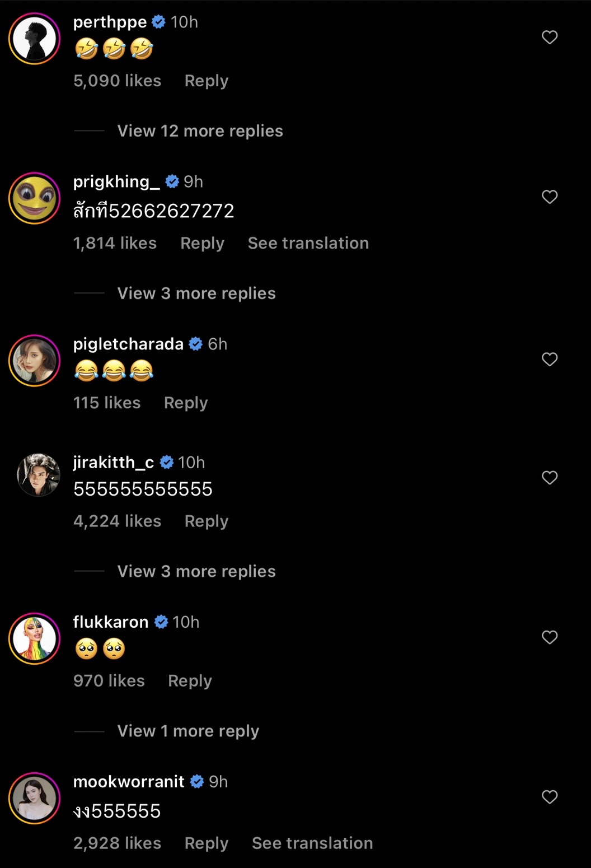Viewport: 591px width, 868px height.
Task: Expand View 1 more reply under flukkaron
Action: coord(188,731)
